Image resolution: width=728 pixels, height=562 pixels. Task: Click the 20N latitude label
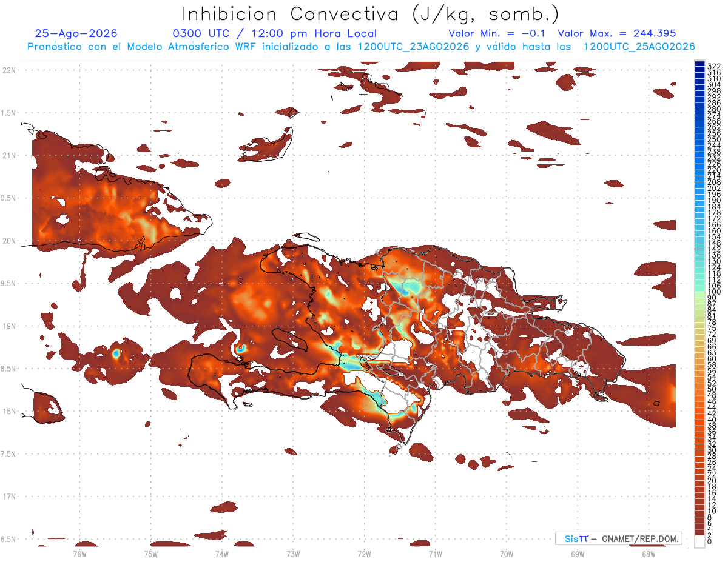coord(8,241)
